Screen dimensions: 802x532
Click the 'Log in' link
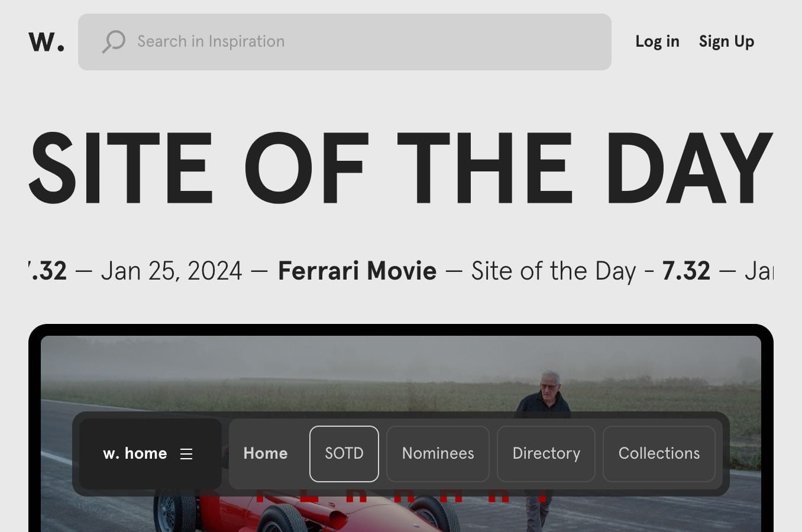tap(657, 41)
